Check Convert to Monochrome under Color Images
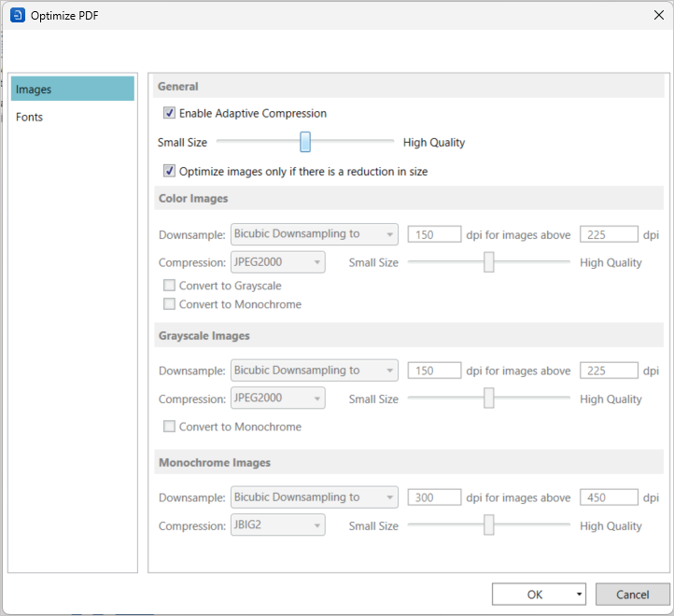This screenshot has width=674, height=616. point(169,304)
